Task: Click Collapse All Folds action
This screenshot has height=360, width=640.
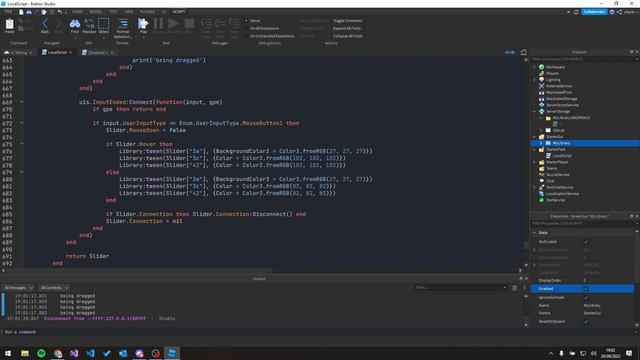Action: 348,36
